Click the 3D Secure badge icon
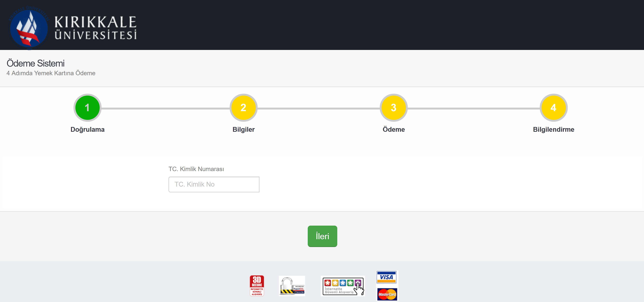This screenshot has height=302, width=644. tap(257, 286)
